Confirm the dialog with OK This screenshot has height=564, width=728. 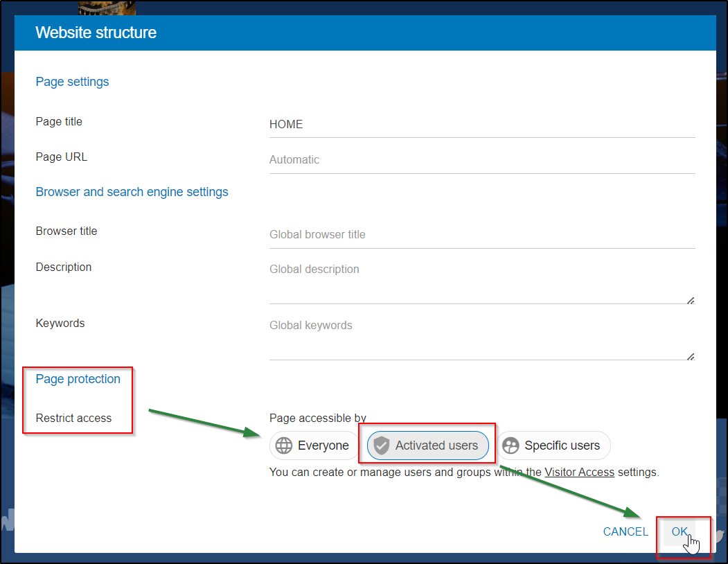point(680,531)
